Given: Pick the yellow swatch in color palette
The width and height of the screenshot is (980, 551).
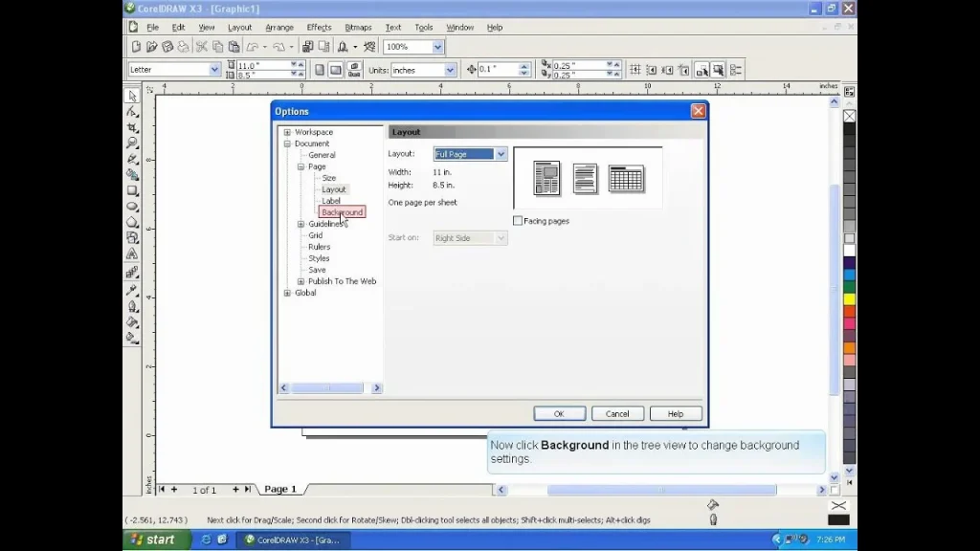Looking at the screenshot, I should click(x=850, y=299).
